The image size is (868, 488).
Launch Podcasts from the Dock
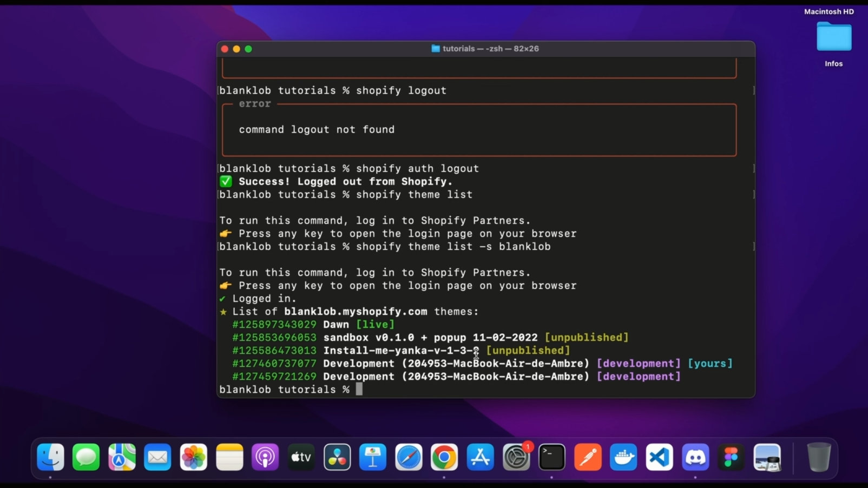coord(265,457)
